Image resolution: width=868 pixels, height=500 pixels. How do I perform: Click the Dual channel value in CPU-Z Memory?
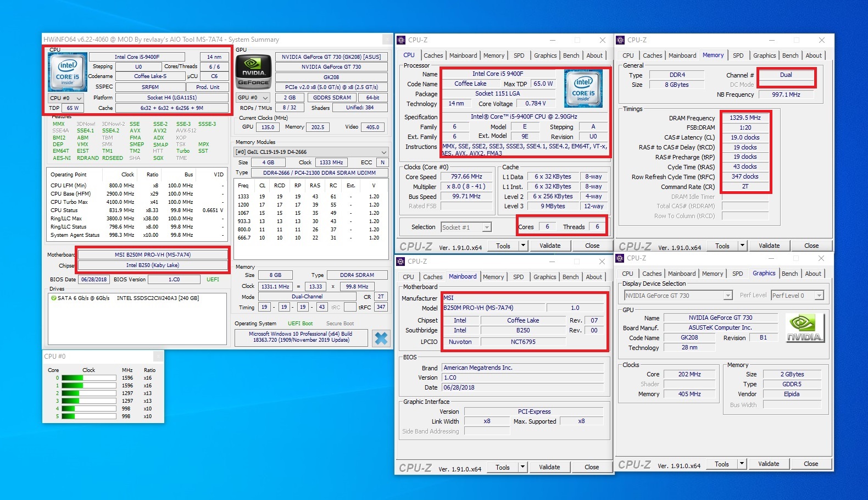click(786, 75)
